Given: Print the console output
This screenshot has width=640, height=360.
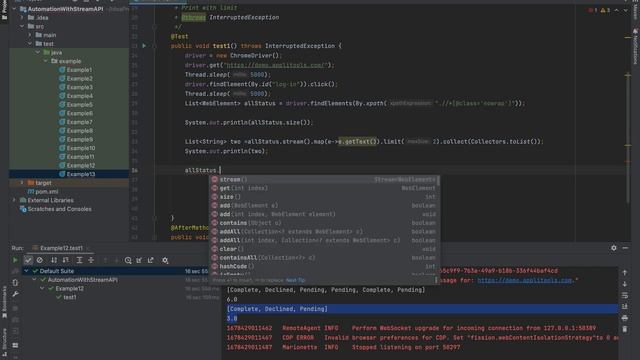Looking at the screenshot, I should coord(624,318).
